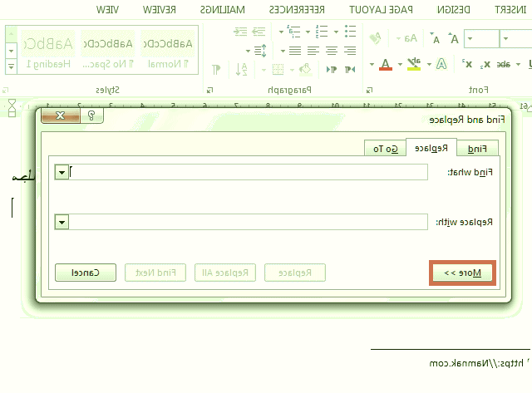Click the indent icon nearest the Styles gallery
The width and height of the screenshot is (532, 393).
click(x=240, y=32)
